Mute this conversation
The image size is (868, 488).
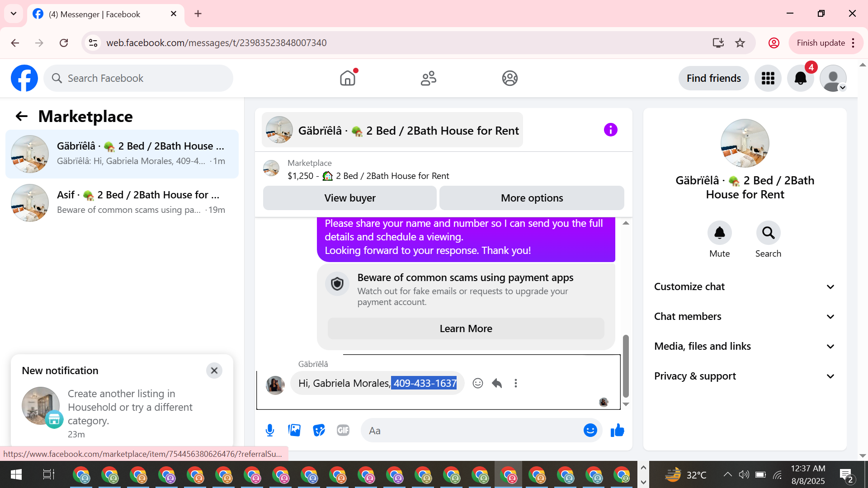[719, 233]
